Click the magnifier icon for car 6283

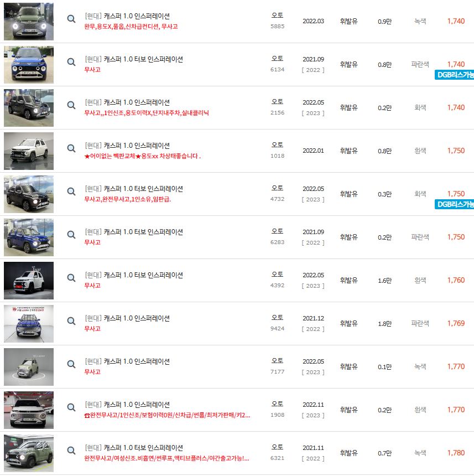pyautogui.click(x=71, y=234)
